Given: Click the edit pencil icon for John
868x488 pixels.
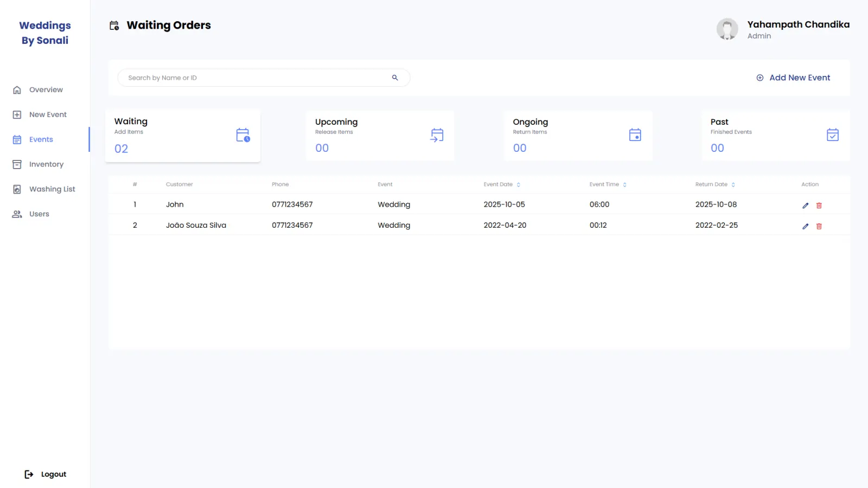Looking at the screenshot, I should click(805, 206).
